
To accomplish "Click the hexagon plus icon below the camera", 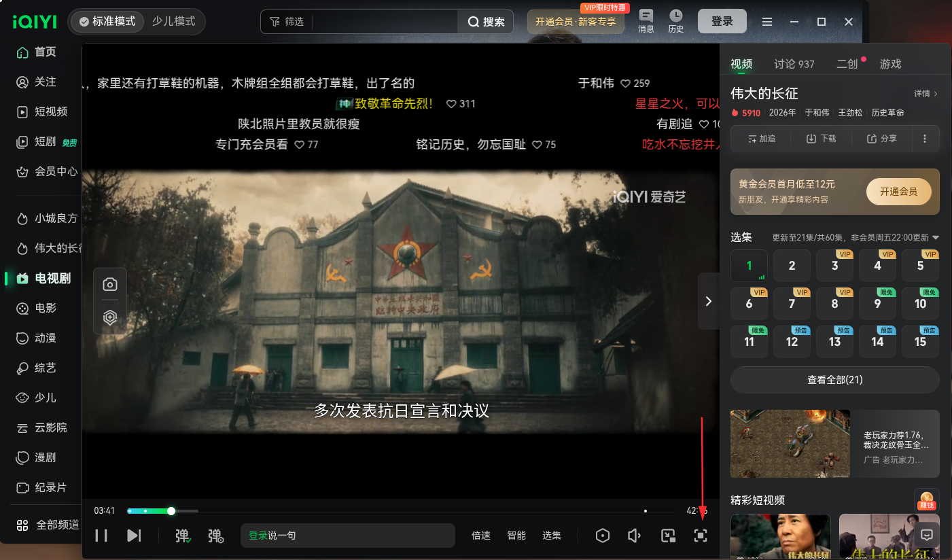I will tap(110, 317).
